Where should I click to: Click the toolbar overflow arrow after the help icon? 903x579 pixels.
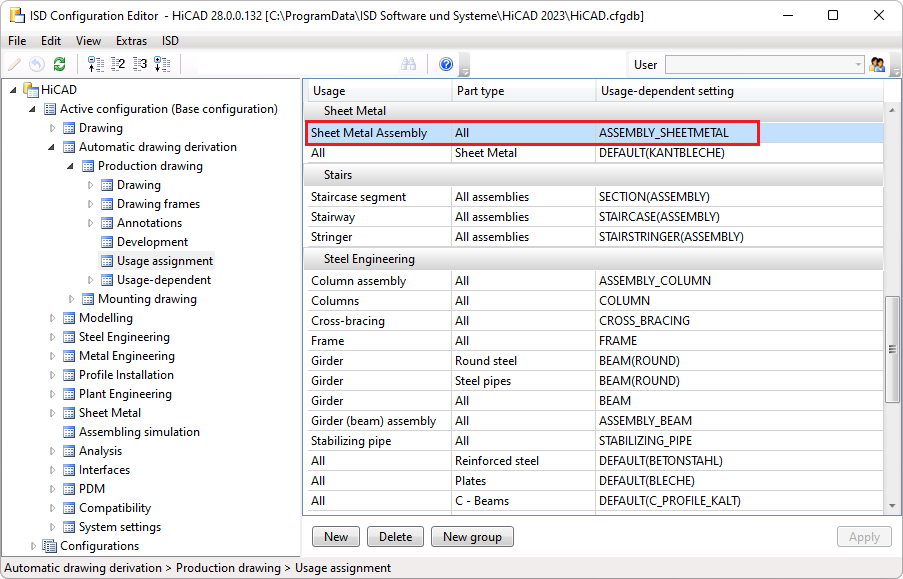click(x=465, y=65)
